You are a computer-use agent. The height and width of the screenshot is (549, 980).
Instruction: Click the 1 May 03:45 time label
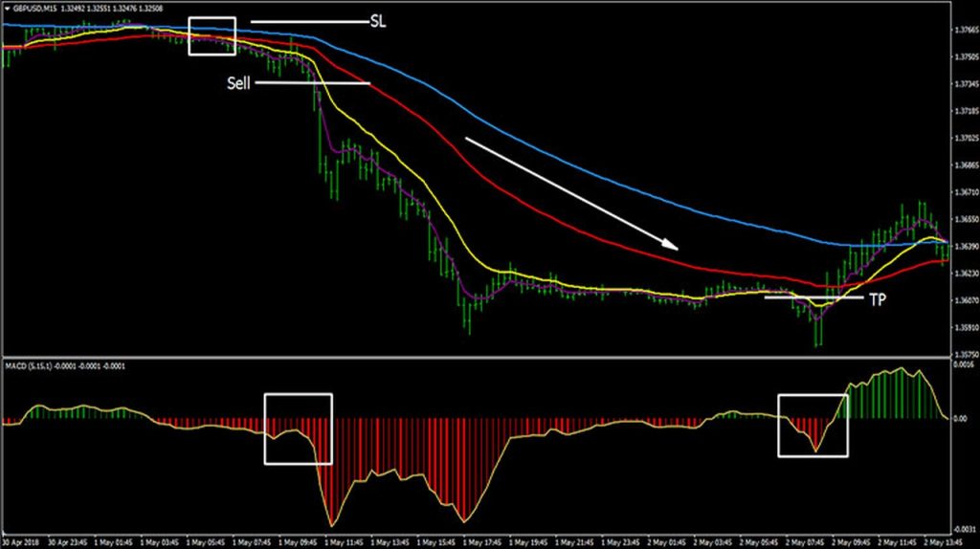pyautogui.click(x=162, y=542)
